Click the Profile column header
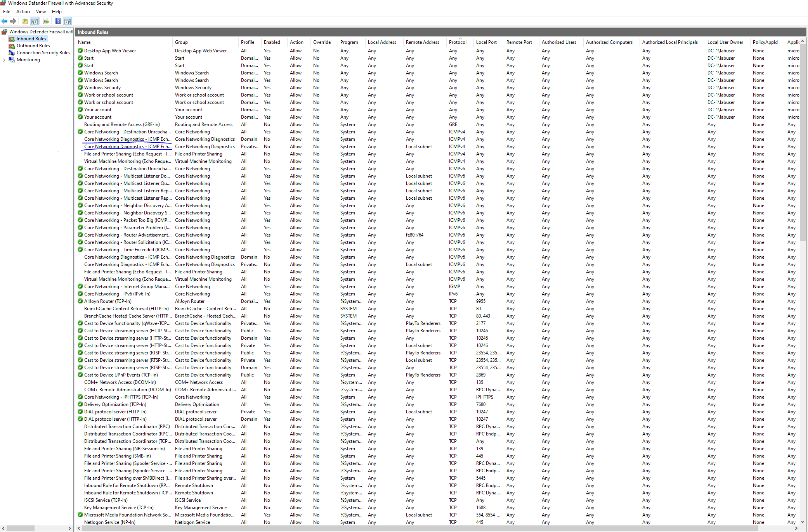This screenshot has width=808, height=532. pos(247,42)
